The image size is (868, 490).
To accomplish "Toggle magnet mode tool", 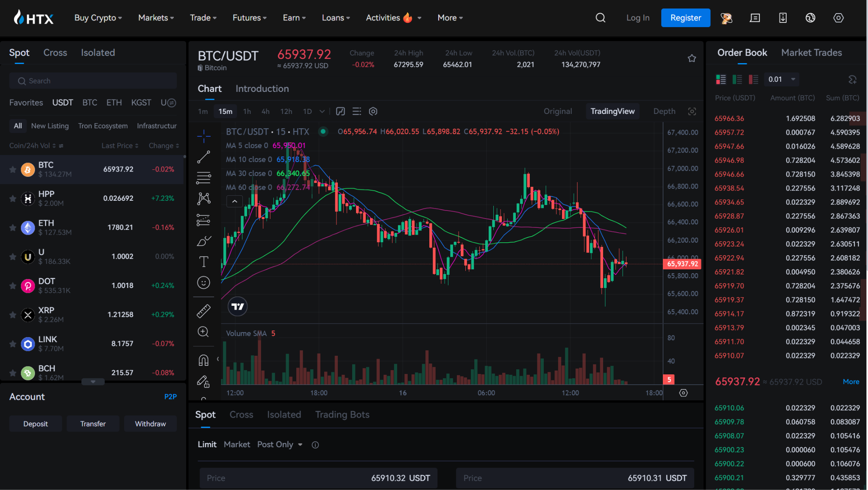I will click(203, 360).
